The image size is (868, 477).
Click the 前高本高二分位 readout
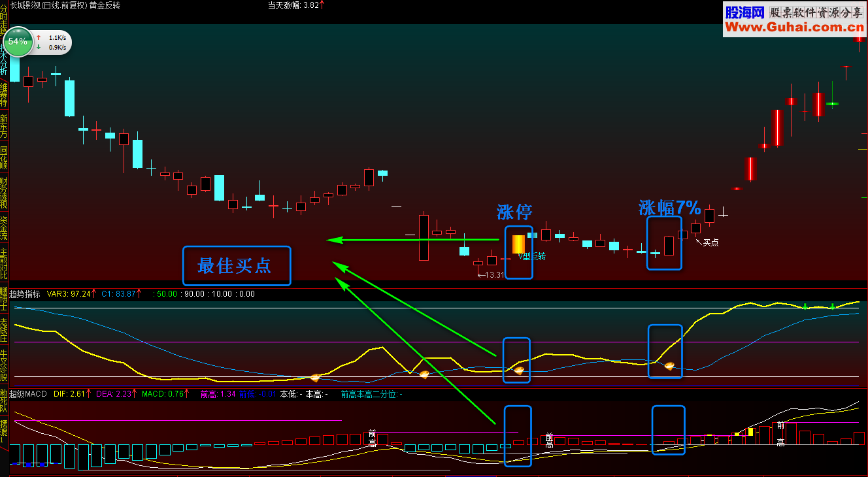point(372,394)
